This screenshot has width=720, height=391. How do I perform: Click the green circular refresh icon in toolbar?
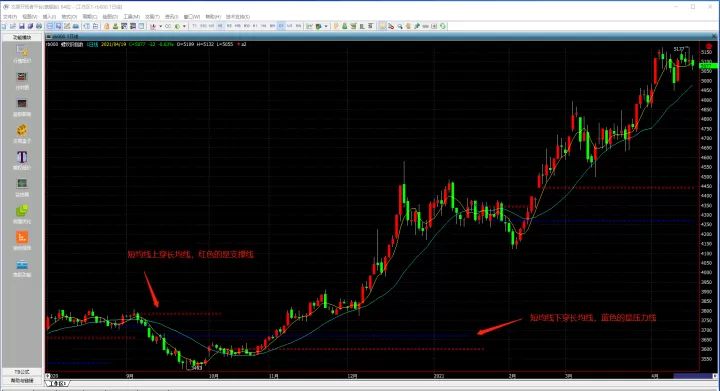(x=443, y=26)
